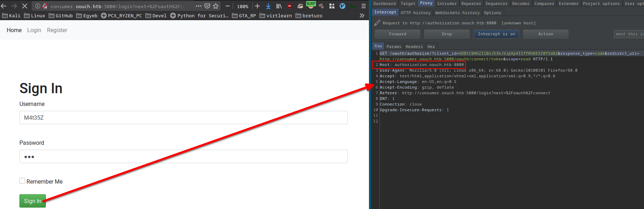Stop page loading with the X button
The height and width of the screenshot is (209, 644).
(x=24, y=6)
